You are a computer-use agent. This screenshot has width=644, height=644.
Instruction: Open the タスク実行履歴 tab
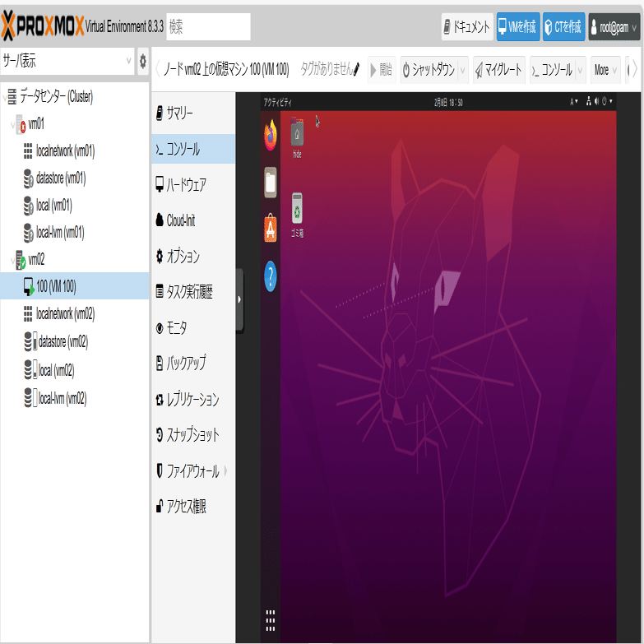click(x=193, y=292)
